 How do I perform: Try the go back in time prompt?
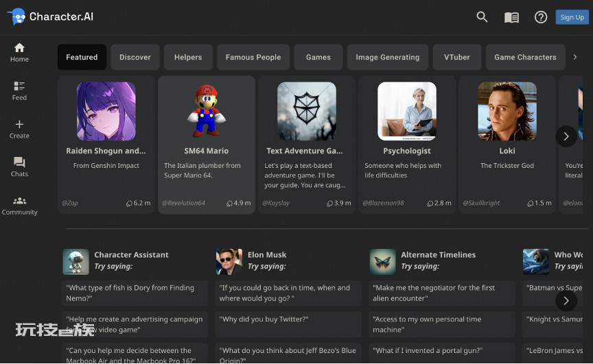click(288, 293)
